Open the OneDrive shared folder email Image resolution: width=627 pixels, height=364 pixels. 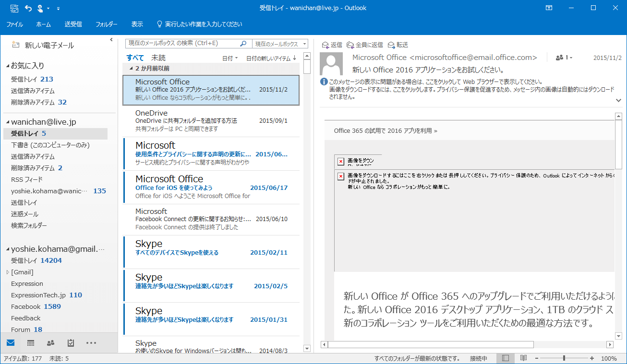211,121
